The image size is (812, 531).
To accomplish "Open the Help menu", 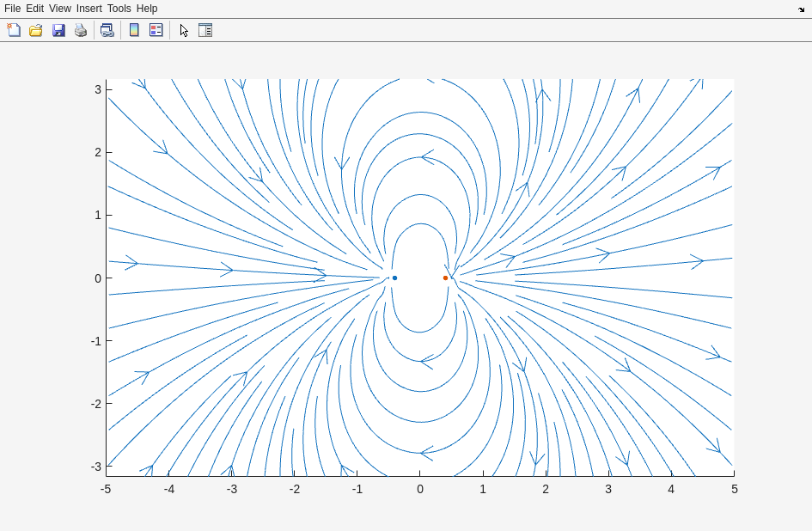I will [147, 9].
